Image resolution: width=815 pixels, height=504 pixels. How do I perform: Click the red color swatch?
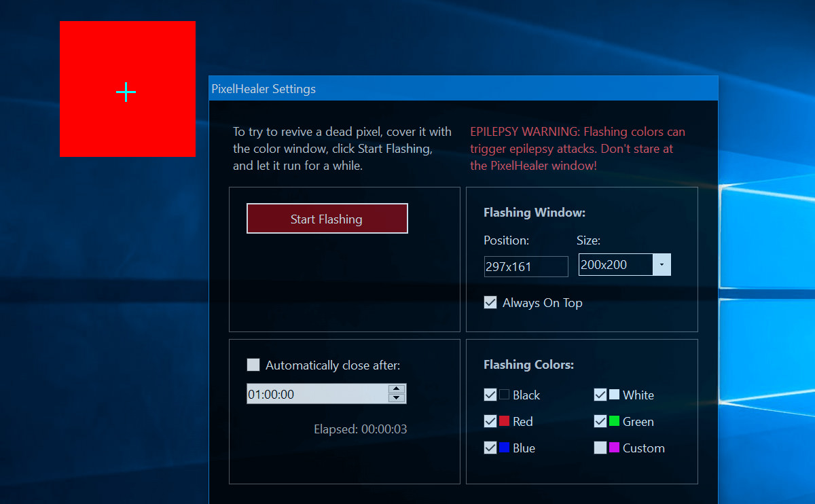click(x=504, y=421)
